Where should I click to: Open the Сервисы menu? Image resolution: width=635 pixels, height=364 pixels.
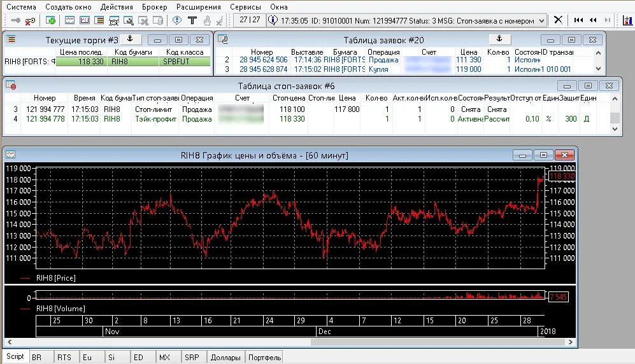click(x=245, y=7)
